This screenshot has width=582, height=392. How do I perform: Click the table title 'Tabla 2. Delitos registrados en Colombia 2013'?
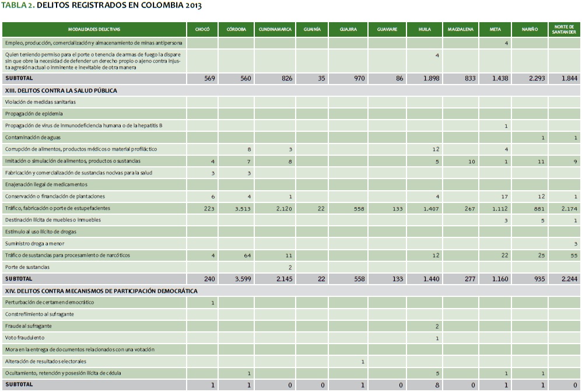(x=102, y=6)
